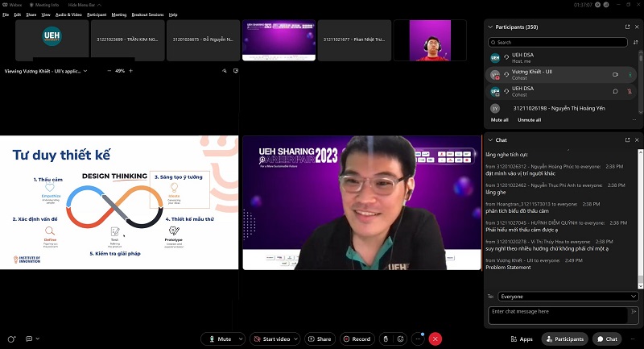Toggle the Participants panel button
644x349 pixels.
[565, 339]
